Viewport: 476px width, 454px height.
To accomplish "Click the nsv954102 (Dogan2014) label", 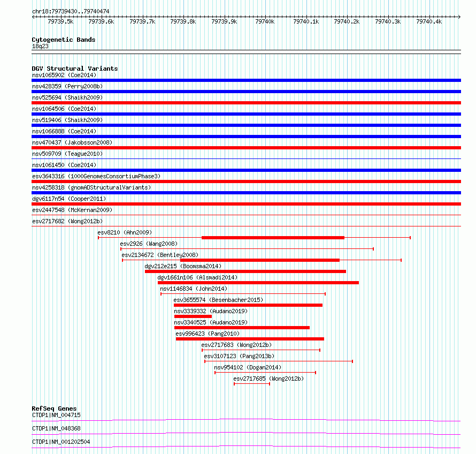I will (x=248, y=367).
